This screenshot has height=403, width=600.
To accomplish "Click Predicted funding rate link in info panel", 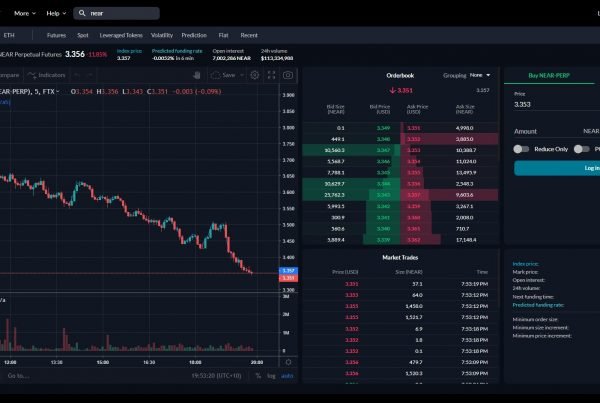I will pyautogui.click(x=538, y=305).
